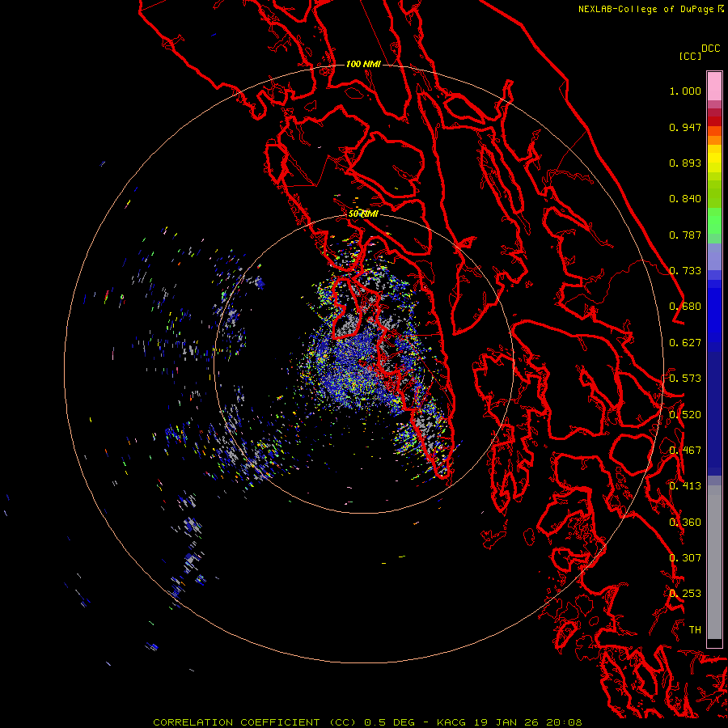Click the 0.680 color scale label

(685, 307)
